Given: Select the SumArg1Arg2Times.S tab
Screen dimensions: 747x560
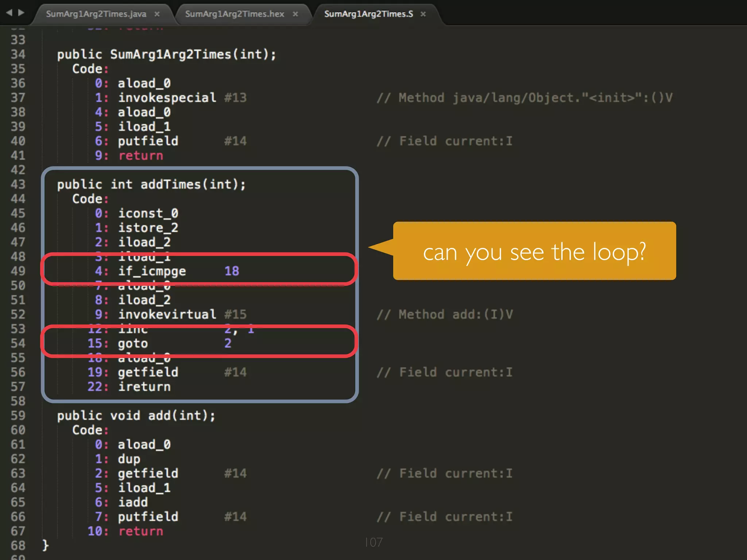Looking at the screenshot, I should (368, 14).
